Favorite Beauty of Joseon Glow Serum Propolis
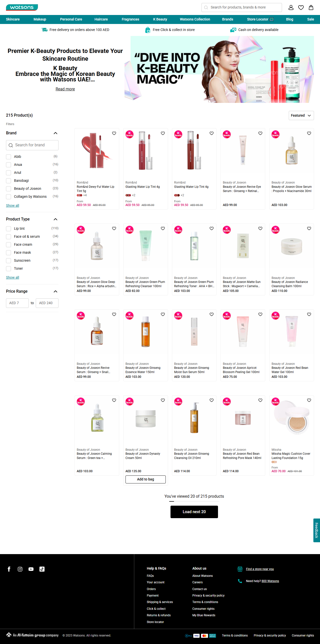This screenshot has width=320, height=644. point(309,133)
